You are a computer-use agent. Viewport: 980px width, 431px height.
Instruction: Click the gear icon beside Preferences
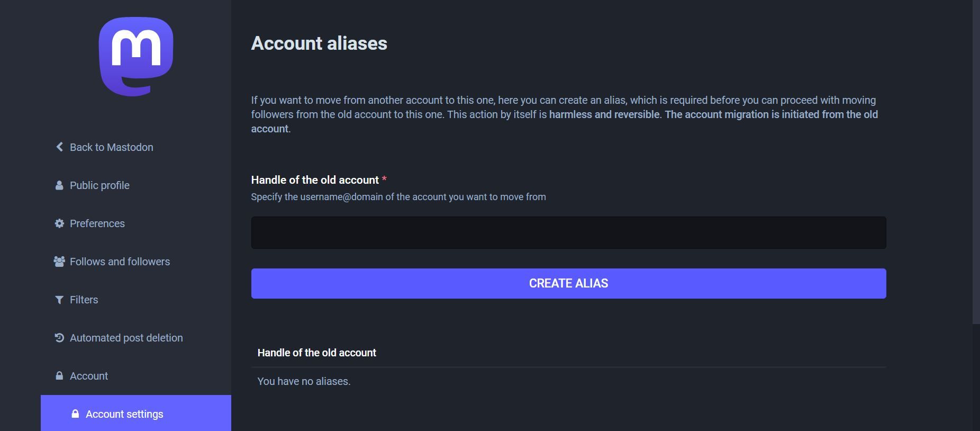59,223
